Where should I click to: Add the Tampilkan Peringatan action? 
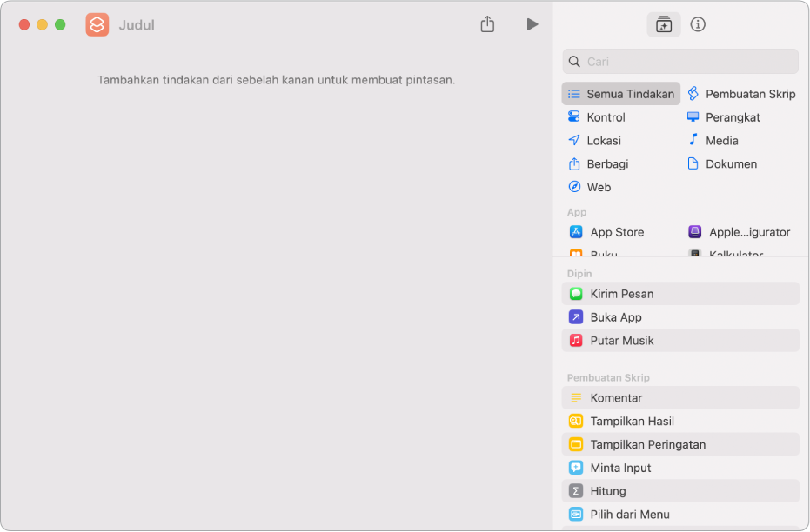(680, 444)
